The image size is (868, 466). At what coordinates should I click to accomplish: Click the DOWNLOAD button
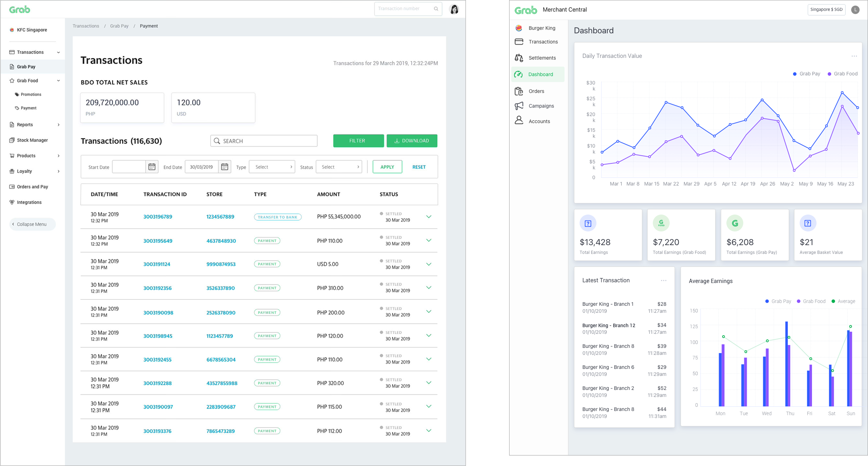coord(412,141)
